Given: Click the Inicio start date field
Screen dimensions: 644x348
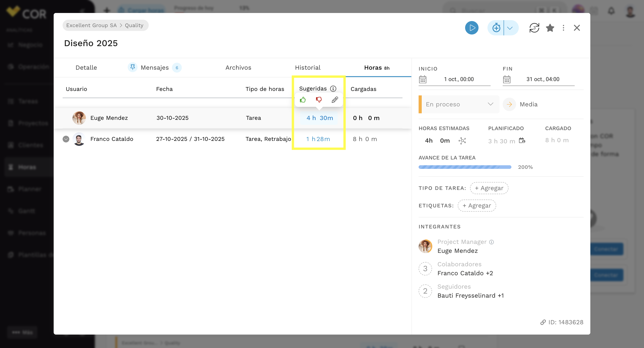Looking at the screenshot, I should pyautogui.click(x=455, y=79).
